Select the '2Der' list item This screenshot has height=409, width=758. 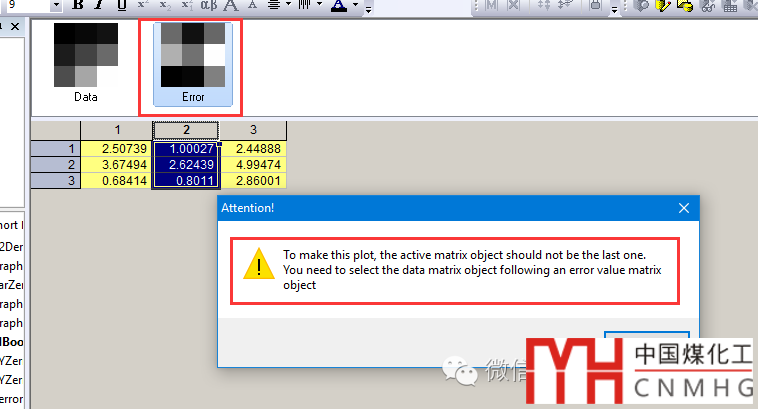[x=12, y=247]
